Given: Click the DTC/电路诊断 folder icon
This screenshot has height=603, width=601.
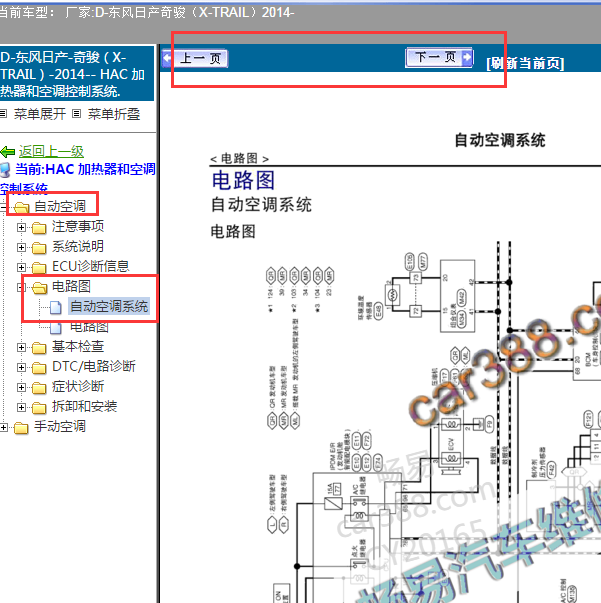Looking at the screenshot, I should click(39, 368).
